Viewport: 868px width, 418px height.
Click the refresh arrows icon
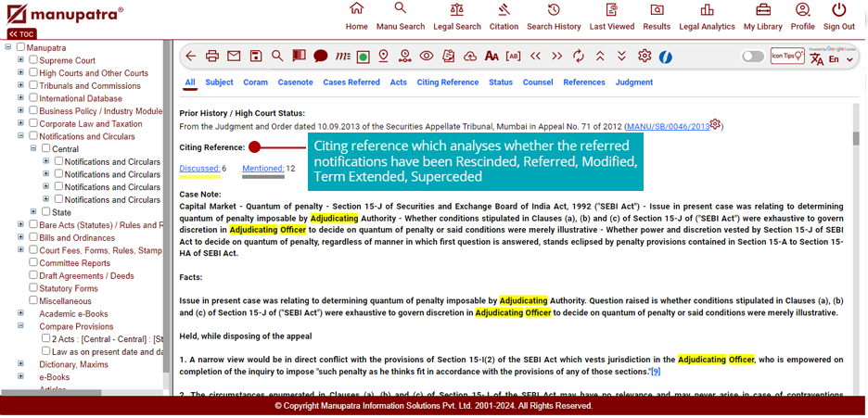click(x=579, y=57)
